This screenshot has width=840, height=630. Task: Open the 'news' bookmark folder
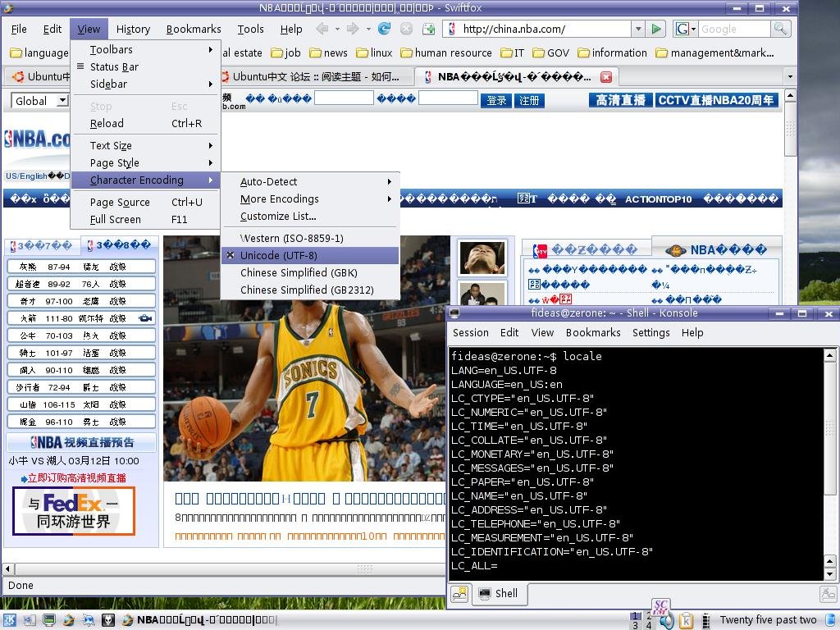328,53
